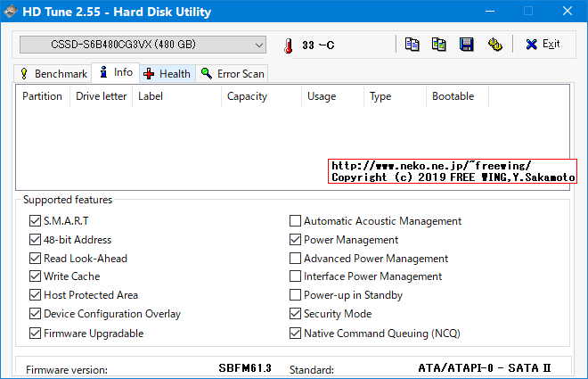The height and width of the screenshot is (379, 588).
Task: Click the copy text to clipboard icon
Action: 412,45
